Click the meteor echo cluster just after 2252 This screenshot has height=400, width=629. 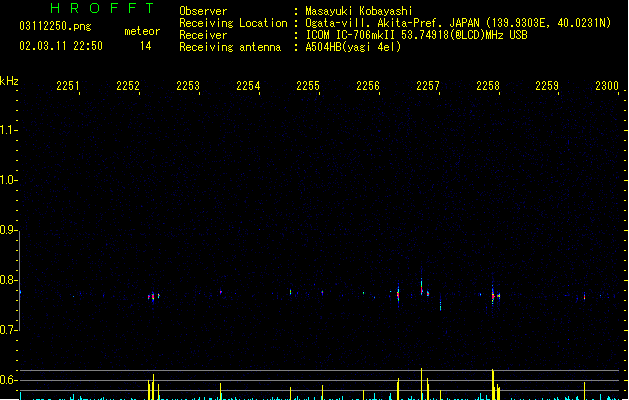point(153,297)
